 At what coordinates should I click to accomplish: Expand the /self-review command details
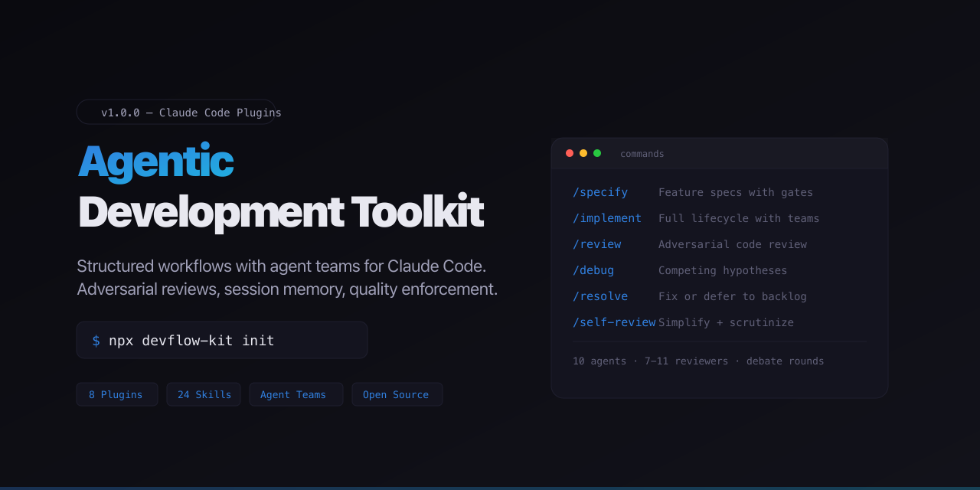click(613, 322)
